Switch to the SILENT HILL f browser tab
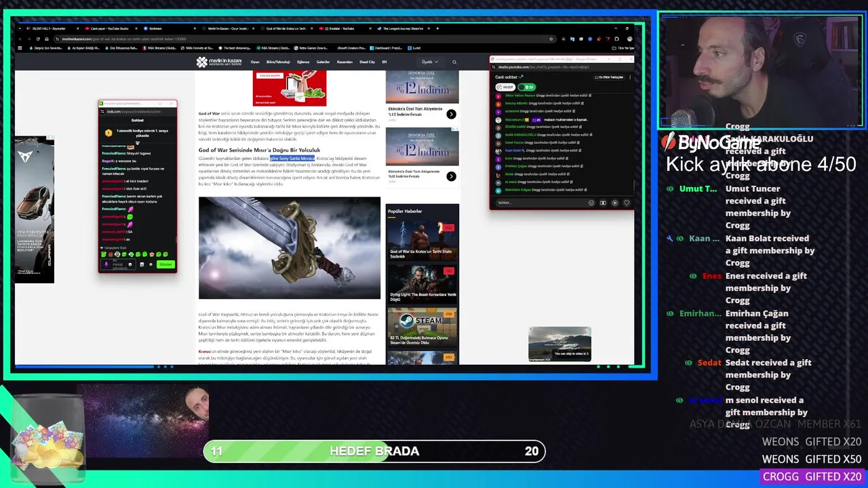Screen dimensions: 868x488 [52, 28]
